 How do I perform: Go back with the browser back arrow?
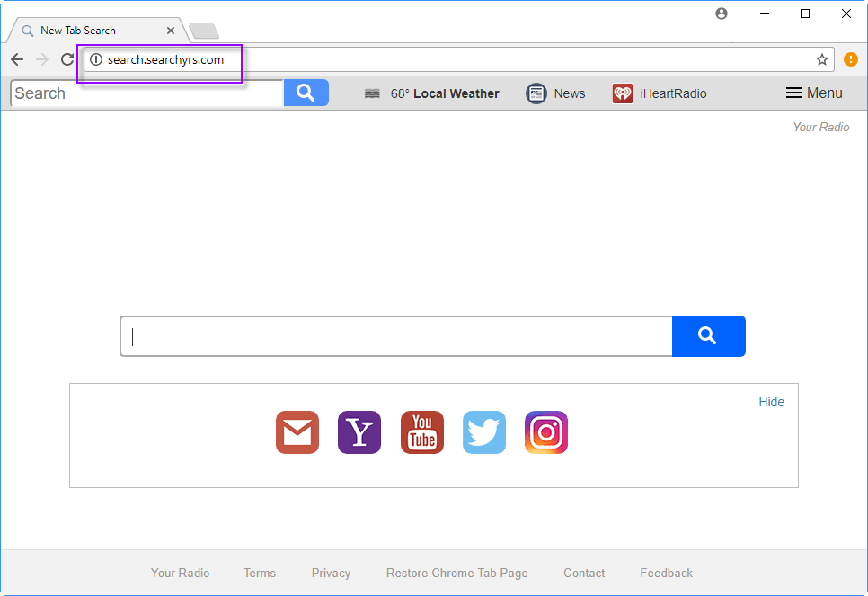pyautogui.click(x=17, y=59)
